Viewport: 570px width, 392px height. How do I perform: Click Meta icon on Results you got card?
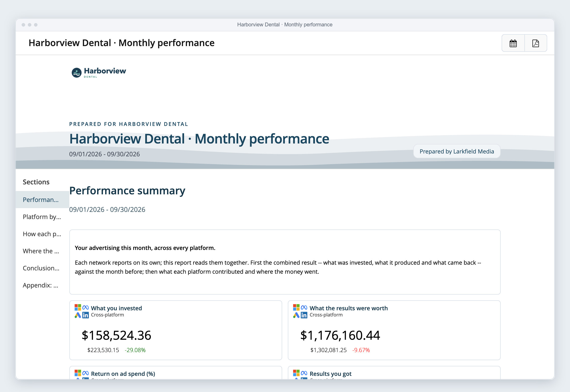(x=304, y=373)
